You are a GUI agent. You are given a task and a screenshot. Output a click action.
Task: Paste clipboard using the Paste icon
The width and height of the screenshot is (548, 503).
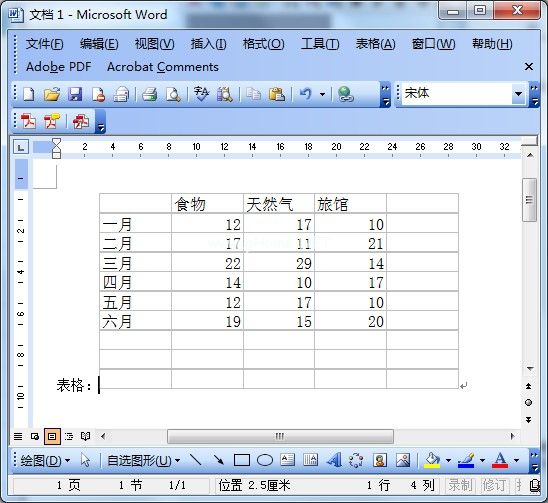276,94
